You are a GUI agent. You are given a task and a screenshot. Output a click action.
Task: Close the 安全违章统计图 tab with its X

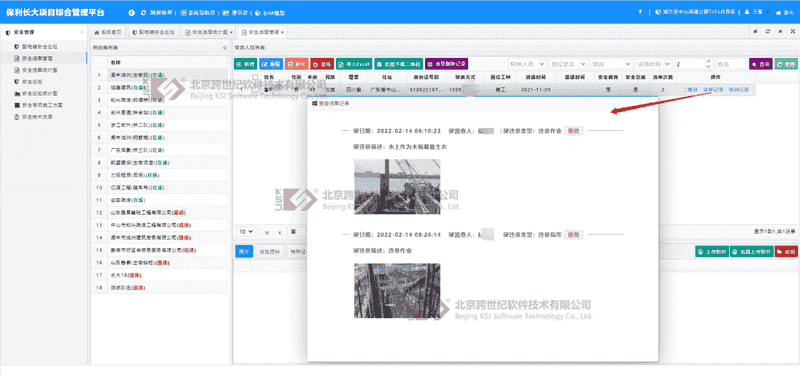pos(231,32)
